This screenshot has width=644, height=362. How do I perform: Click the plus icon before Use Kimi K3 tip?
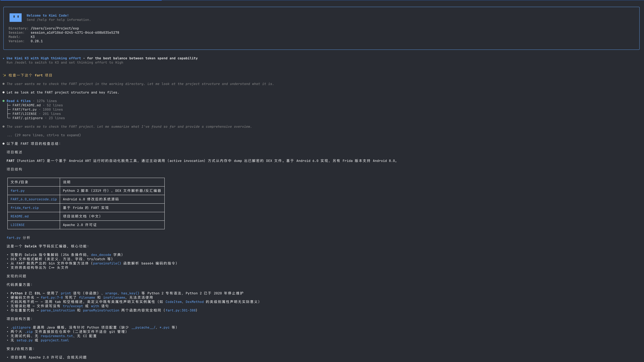[x=4, y=58]
